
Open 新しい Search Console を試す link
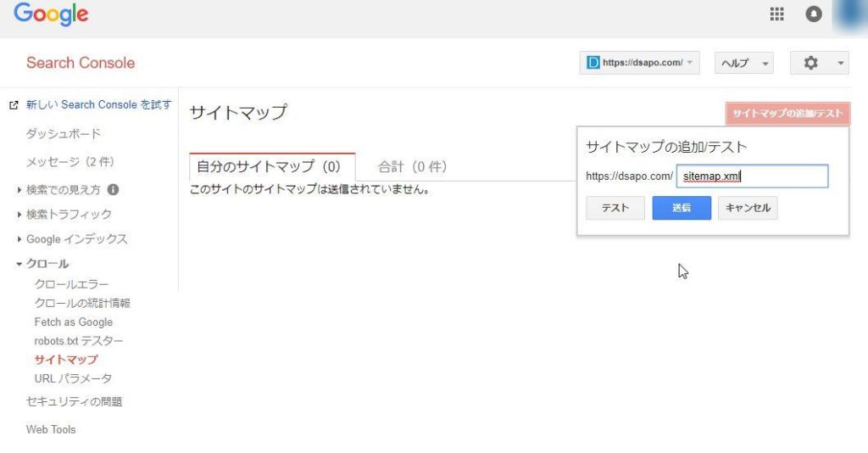pyautogui.click(x=98, y=104)
